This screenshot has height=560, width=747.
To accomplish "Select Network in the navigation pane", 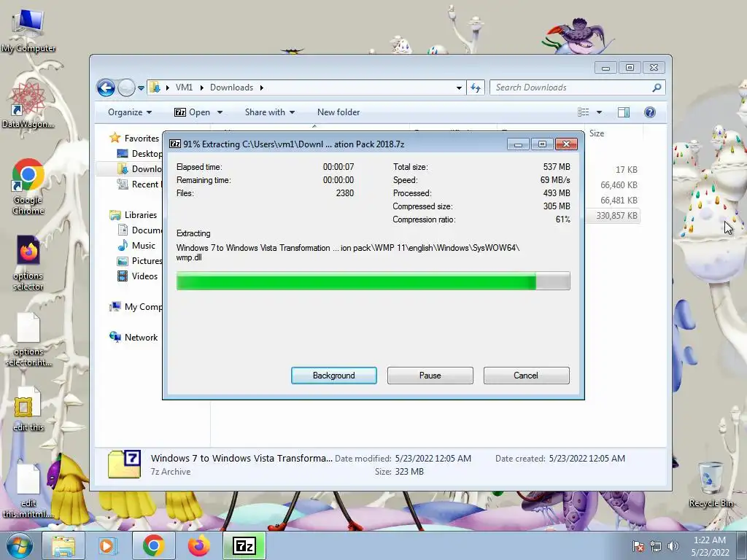I will coord(134,337).
